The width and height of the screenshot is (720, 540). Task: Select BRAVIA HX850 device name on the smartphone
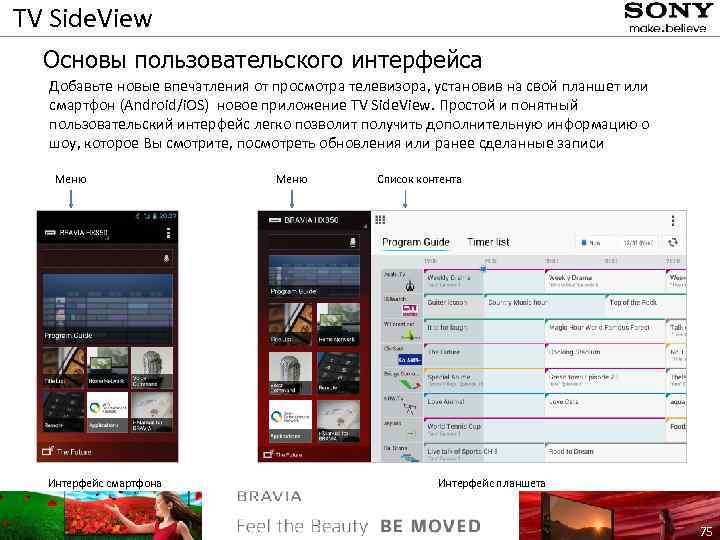(84, 233)
